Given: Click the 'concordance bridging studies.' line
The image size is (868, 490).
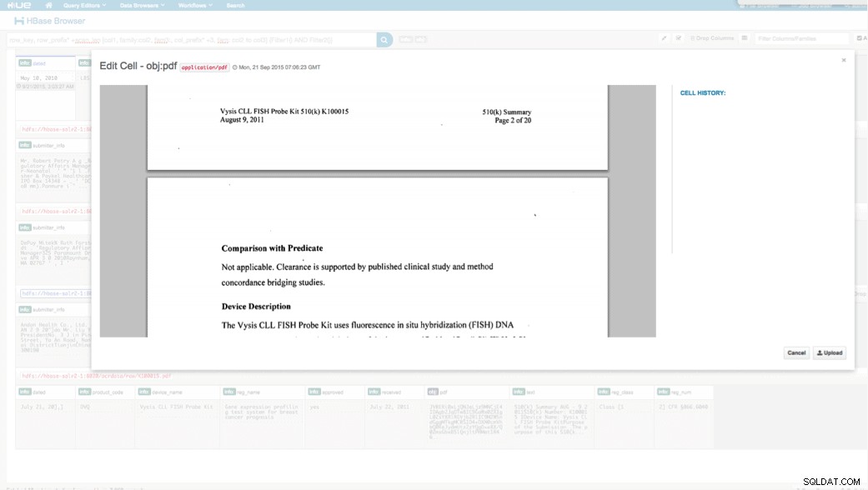Looking at the screenshot, I should click(273, 282).
